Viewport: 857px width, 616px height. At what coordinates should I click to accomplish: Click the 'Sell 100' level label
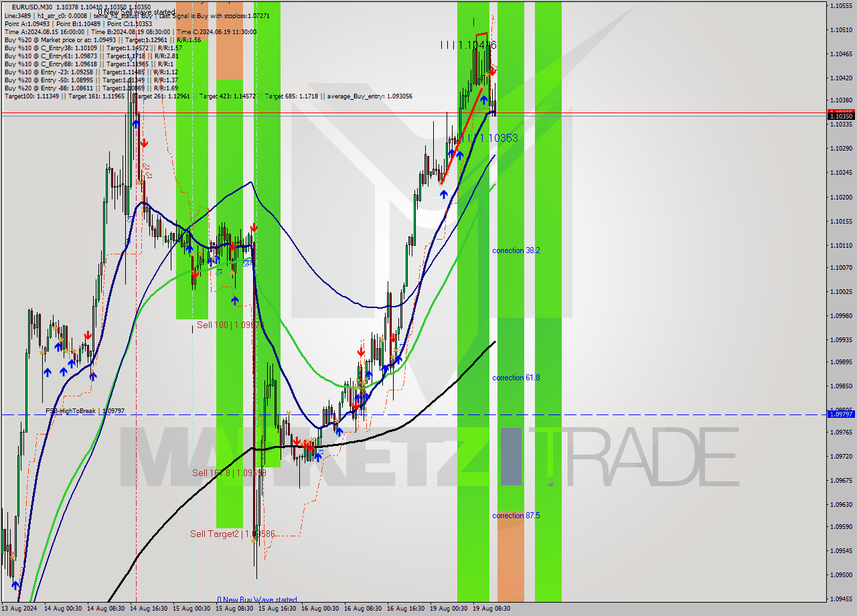(230, 325)
